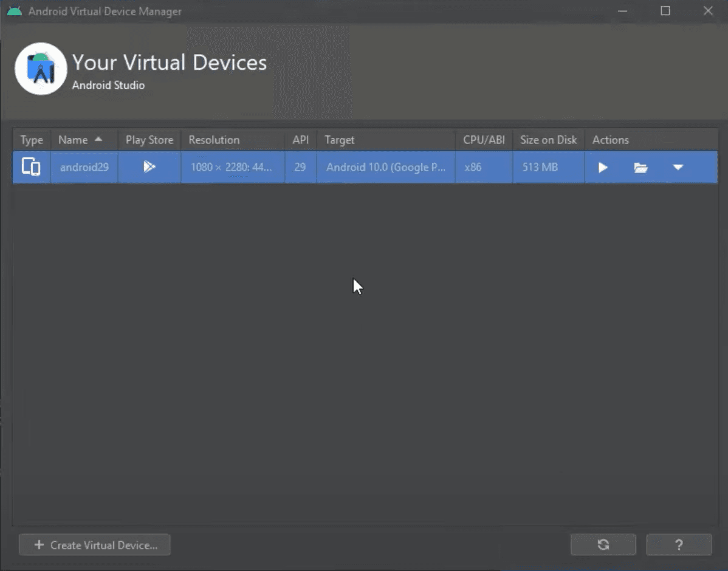The image size is (728, 571).
Task: Refresh the virtual device list
Action: click(602, 544)
